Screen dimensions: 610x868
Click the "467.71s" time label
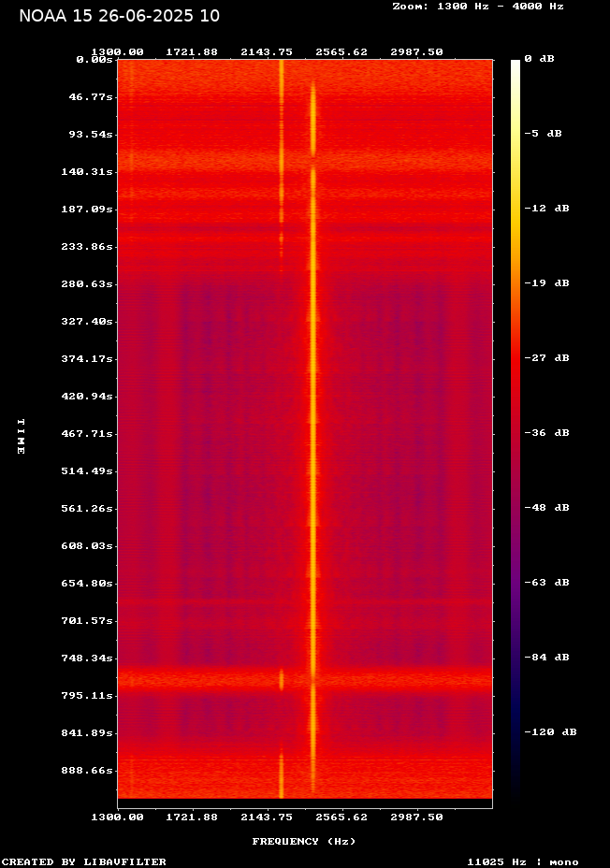click(x=87, y=433)
